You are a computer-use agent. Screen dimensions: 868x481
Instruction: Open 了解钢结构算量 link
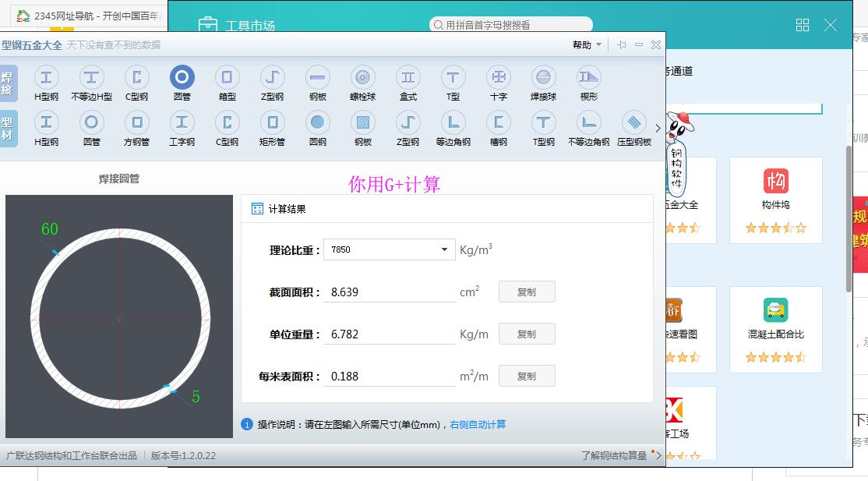(615, 455)
